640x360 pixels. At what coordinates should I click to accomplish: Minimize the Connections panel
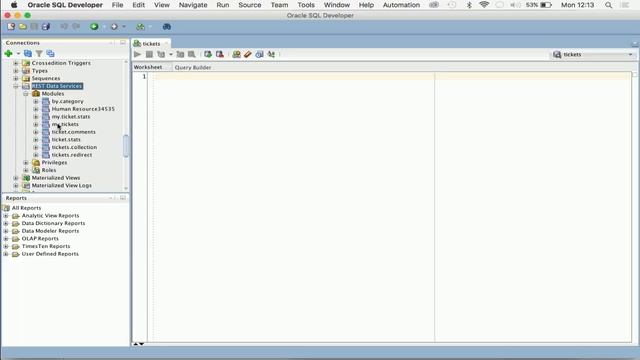point(111,42)
